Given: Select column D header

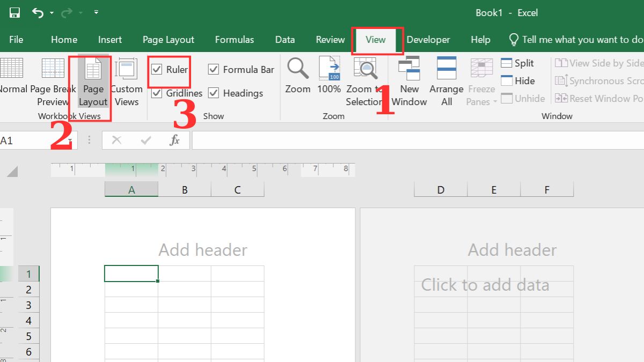Looking at the screenshot, I should [441, 189].
